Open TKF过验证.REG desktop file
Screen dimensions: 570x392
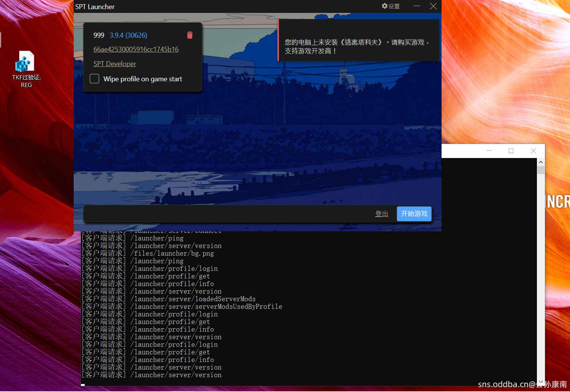[26, 70]
